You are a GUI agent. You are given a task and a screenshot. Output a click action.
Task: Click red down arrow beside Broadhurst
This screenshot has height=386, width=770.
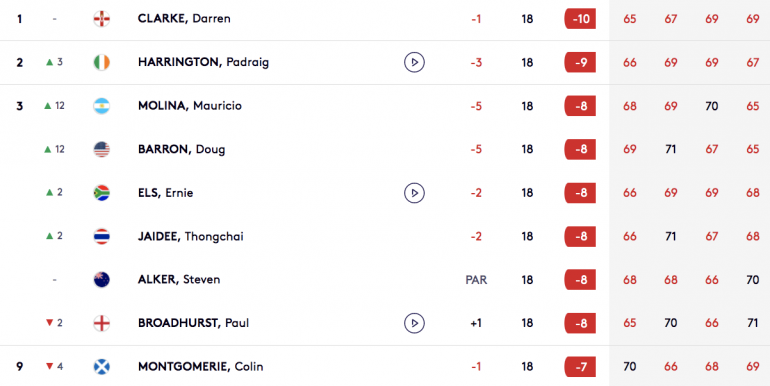(x=49, y=323)
